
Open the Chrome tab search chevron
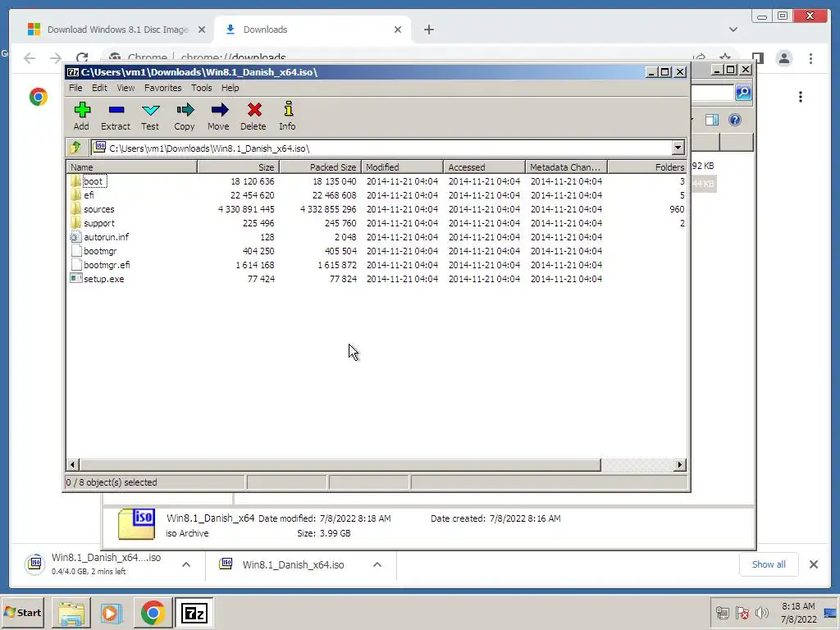[733, 30]
